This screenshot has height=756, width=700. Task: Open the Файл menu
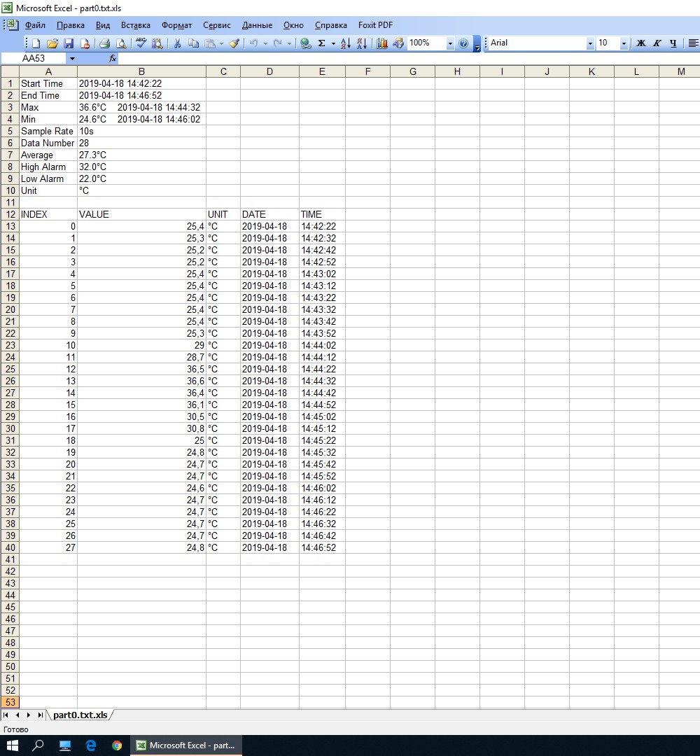tap(35, 25)
